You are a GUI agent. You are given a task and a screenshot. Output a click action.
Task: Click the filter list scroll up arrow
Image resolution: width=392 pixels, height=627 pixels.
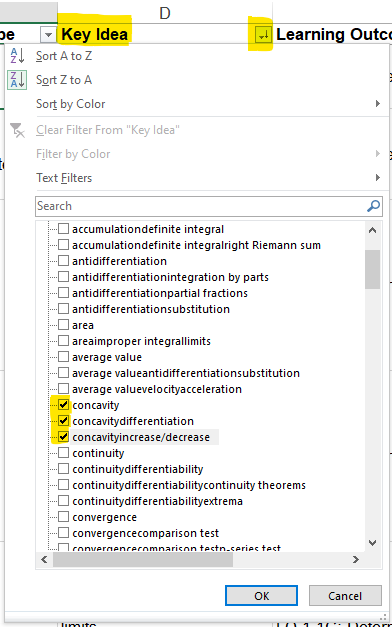coord(372,230)
